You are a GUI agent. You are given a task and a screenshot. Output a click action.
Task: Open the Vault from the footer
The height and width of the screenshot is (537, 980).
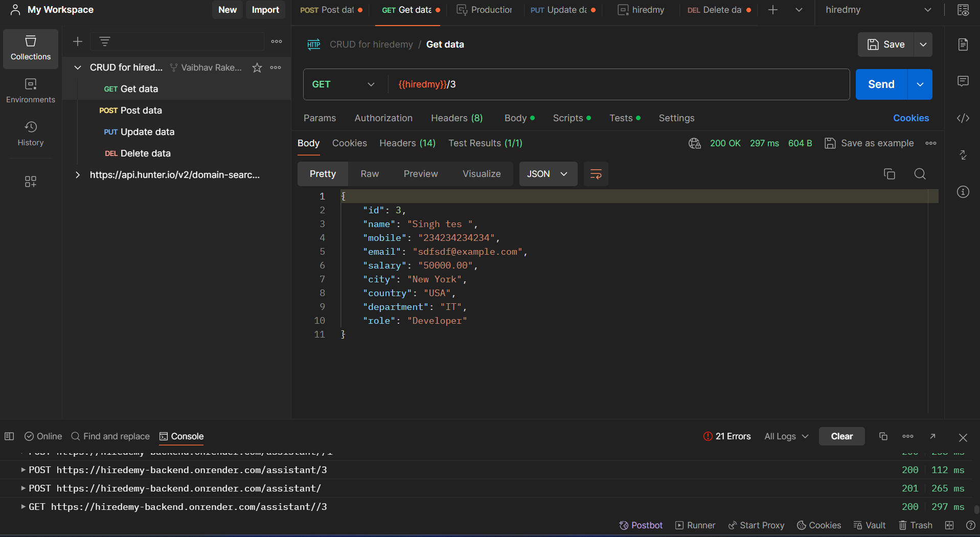tap(869, 525)
